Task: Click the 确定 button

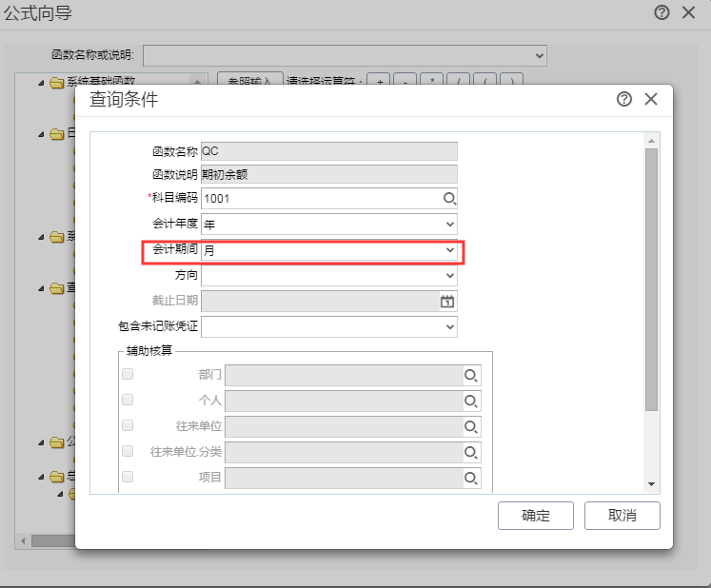Action: point(536,516)
